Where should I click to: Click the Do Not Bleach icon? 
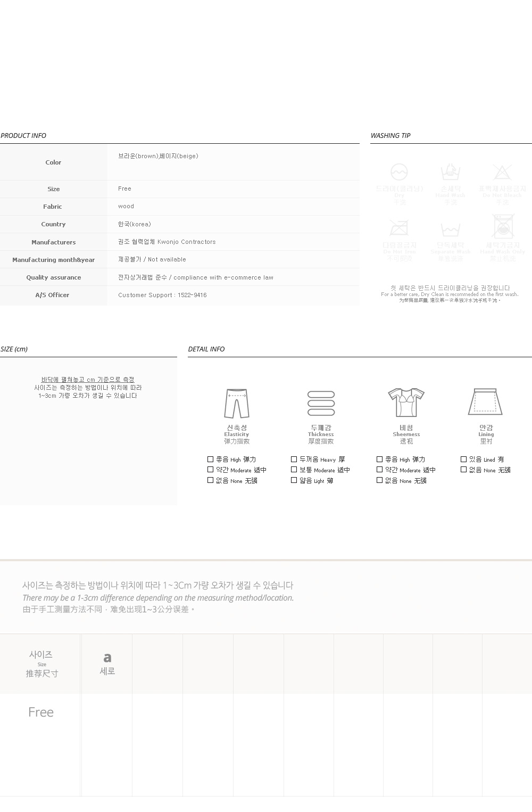502,172
